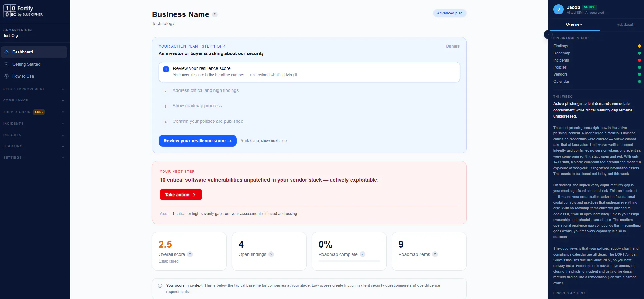The image size is (644, 299).
Task: Click the red Take action button
Action: [181, 195]
